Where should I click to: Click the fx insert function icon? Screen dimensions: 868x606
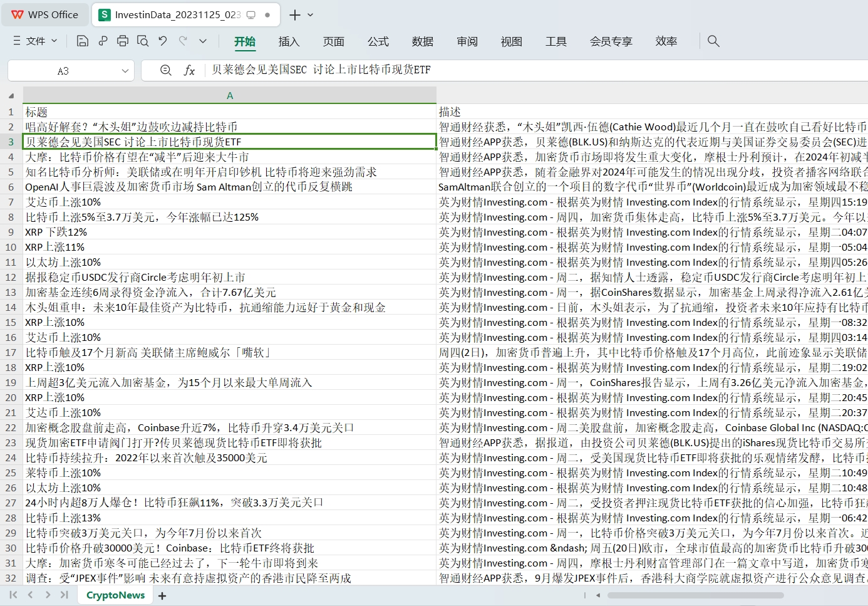pos(189,70)
